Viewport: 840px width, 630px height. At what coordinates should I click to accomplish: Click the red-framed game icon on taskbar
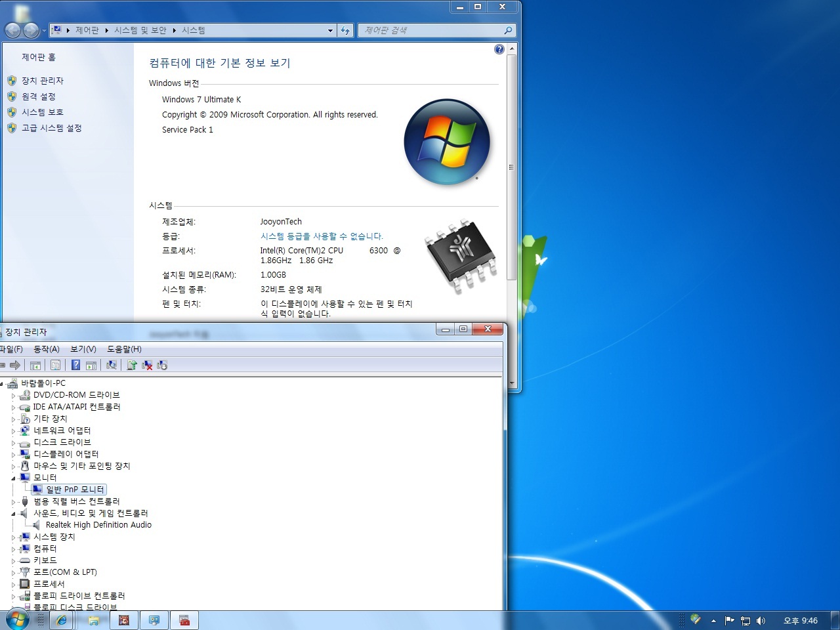click(x=123, y=620)
